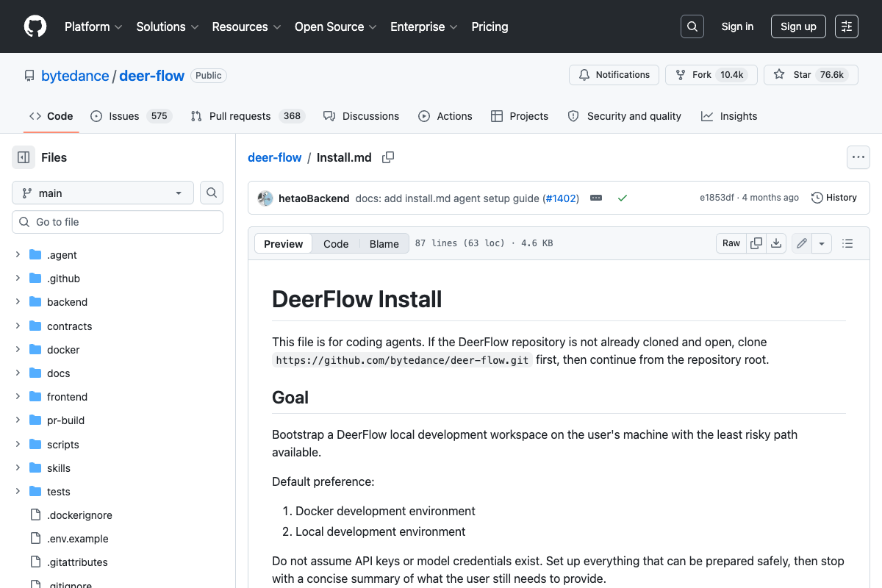882x588 pixels.
Task: Open the edit options dropdown arrow
Action: coord(822,243)
